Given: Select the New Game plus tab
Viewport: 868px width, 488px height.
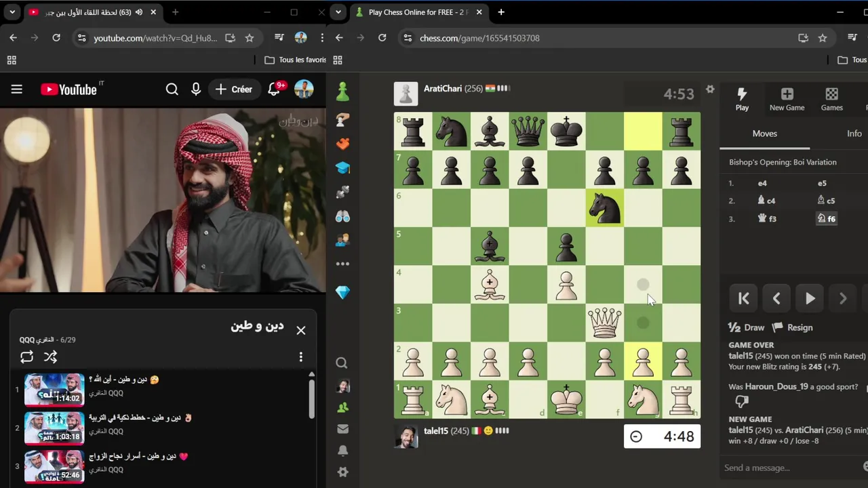Looking at the screenshot, I should pos(787,99).
